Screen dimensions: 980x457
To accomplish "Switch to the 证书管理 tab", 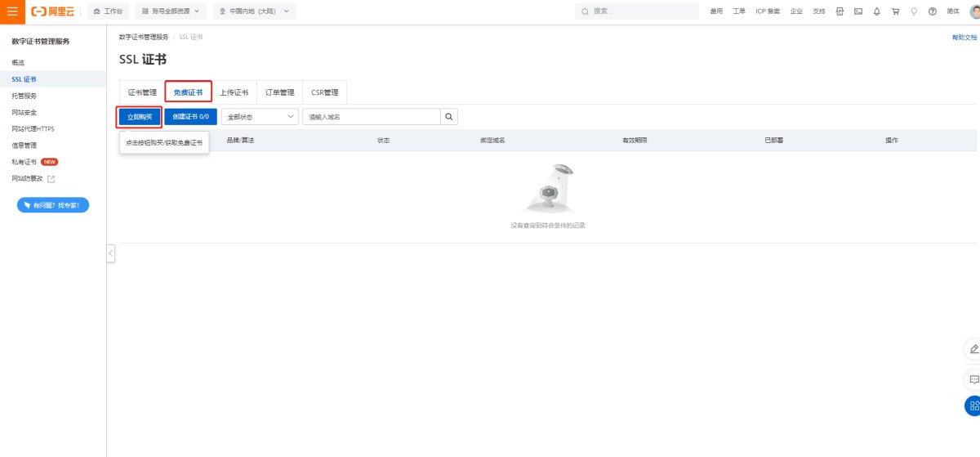I will point(142,92).
